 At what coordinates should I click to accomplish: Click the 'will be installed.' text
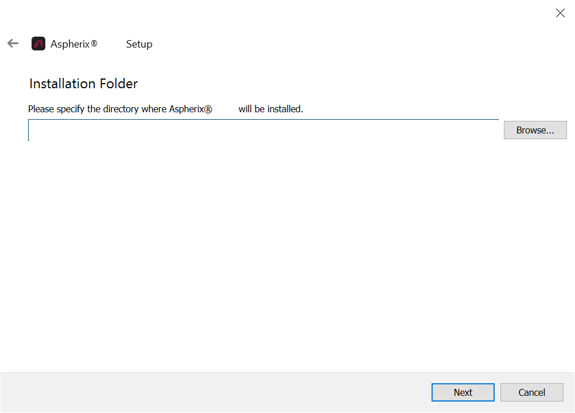coord(271,109)
